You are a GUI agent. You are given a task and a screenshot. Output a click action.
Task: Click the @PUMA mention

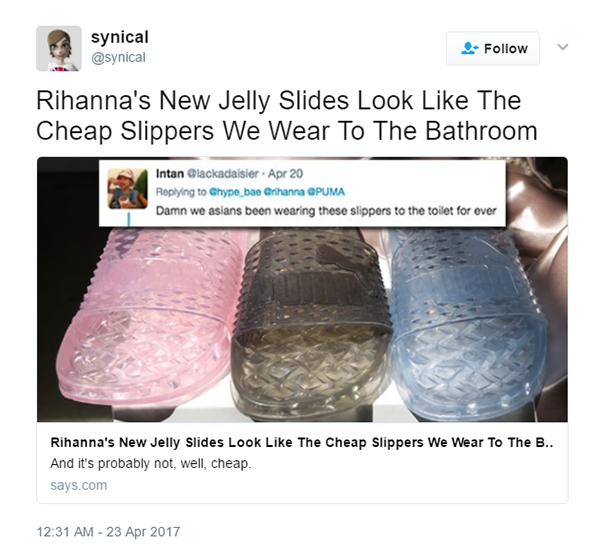326,192
